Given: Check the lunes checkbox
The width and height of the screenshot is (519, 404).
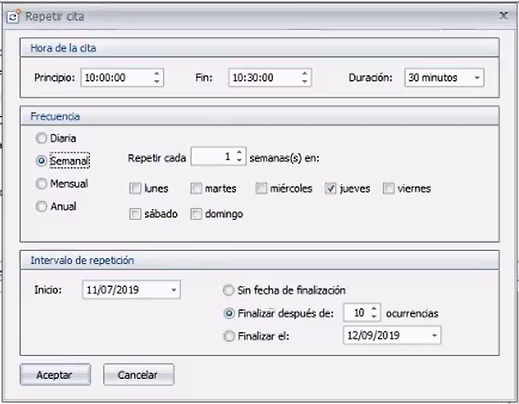Looking at the screenshot, I should pyautogui.click(x=135, y=189).
